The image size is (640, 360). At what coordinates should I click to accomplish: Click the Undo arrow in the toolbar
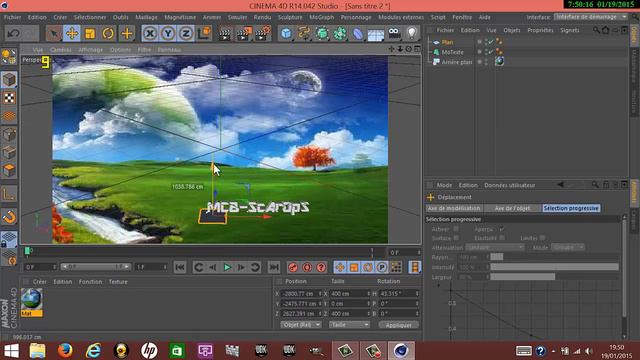(13, 33)
